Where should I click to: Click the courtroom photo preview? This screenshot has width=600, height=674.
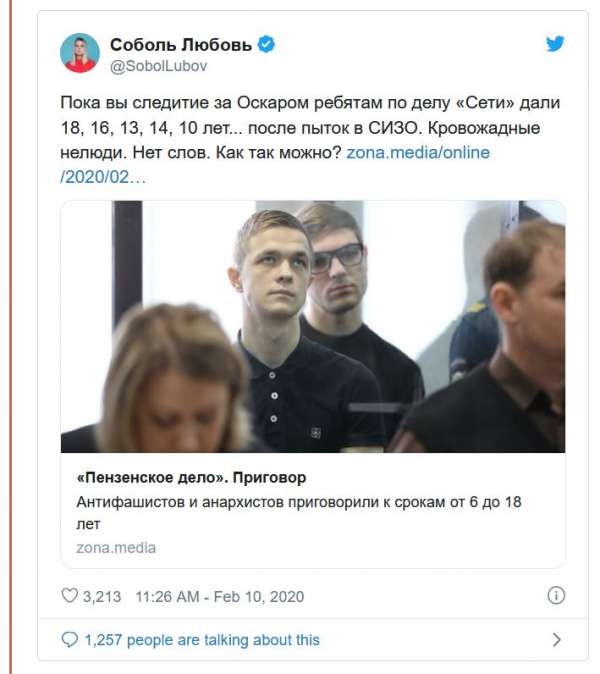coord(313,327)
